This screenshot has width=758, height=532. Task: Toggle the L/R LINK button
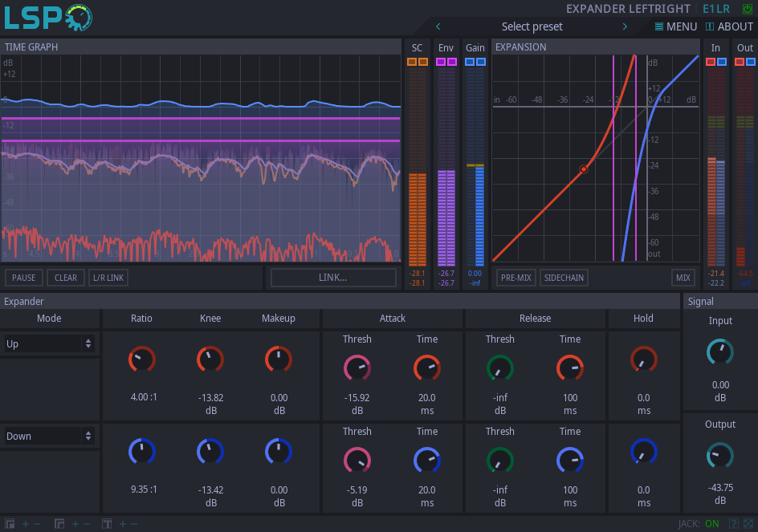pyautogui.click(x=108, y=278)
